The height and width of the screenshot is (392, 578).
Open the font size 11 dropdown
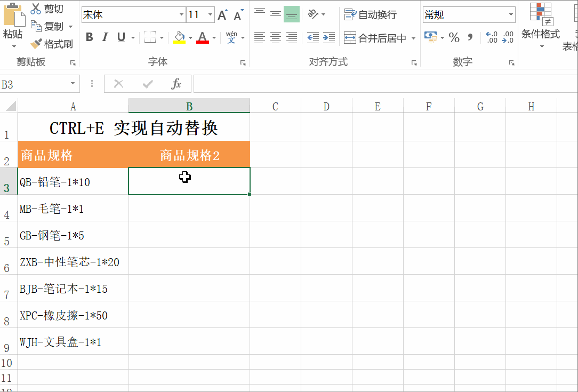(210, 15)
